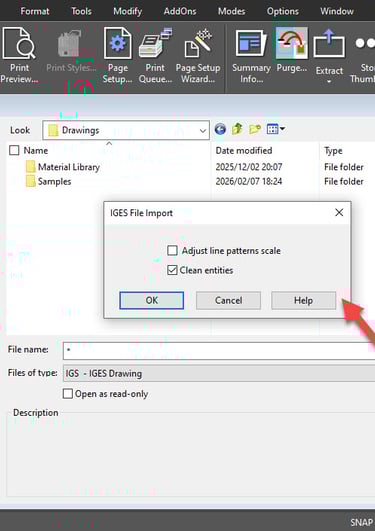Open the view menu icon
Image resolution: width=375 pixels, height=531 pixels.
pos(275,129)
